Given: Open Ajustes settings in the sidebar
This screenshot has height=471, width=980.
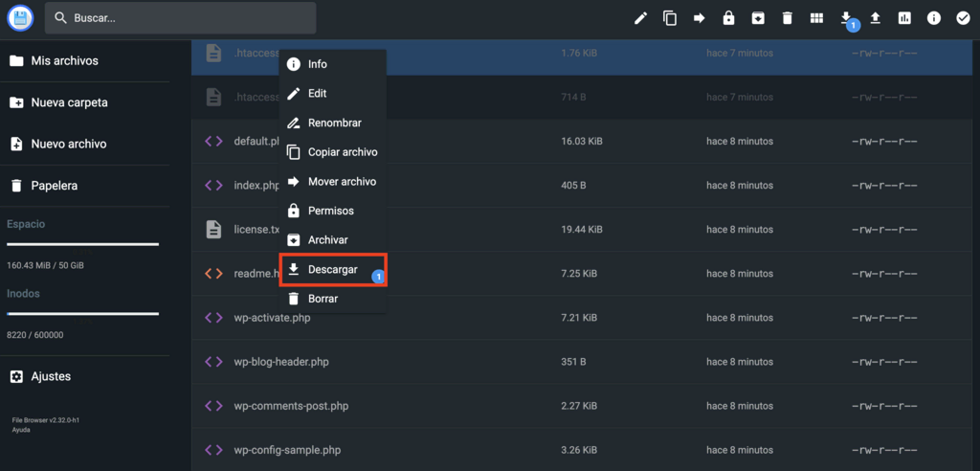Looking at the screenshot, I should 51,377.
